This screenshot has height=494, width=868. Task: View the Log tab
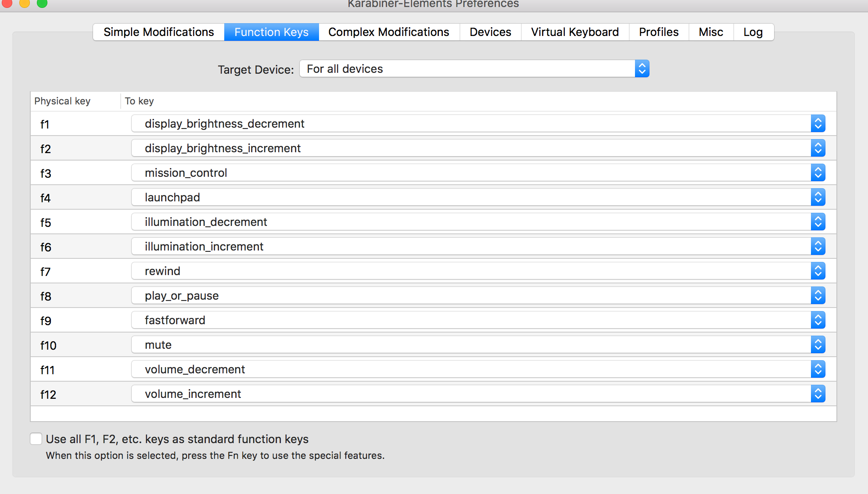tap(753, 32)
